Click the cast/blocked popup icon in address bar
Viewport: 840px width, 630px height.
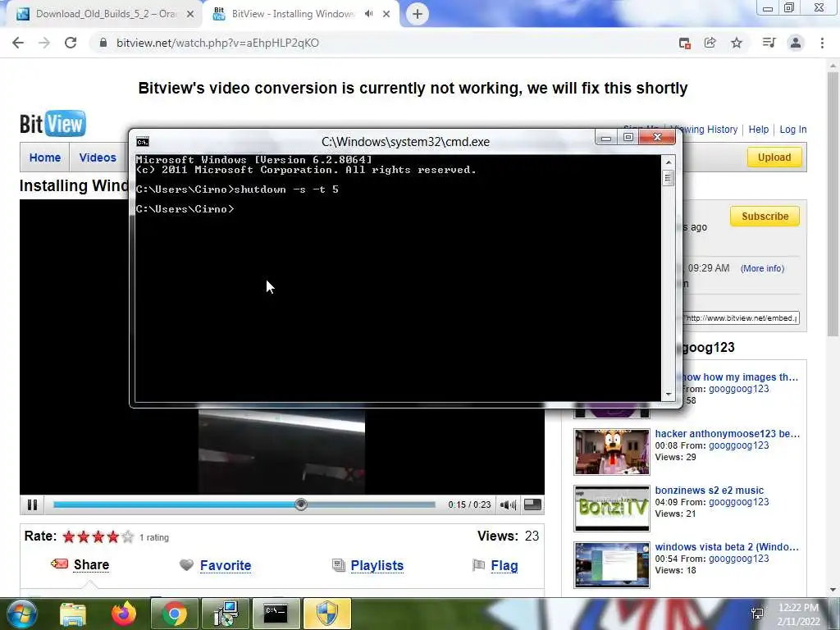[685, 43]
